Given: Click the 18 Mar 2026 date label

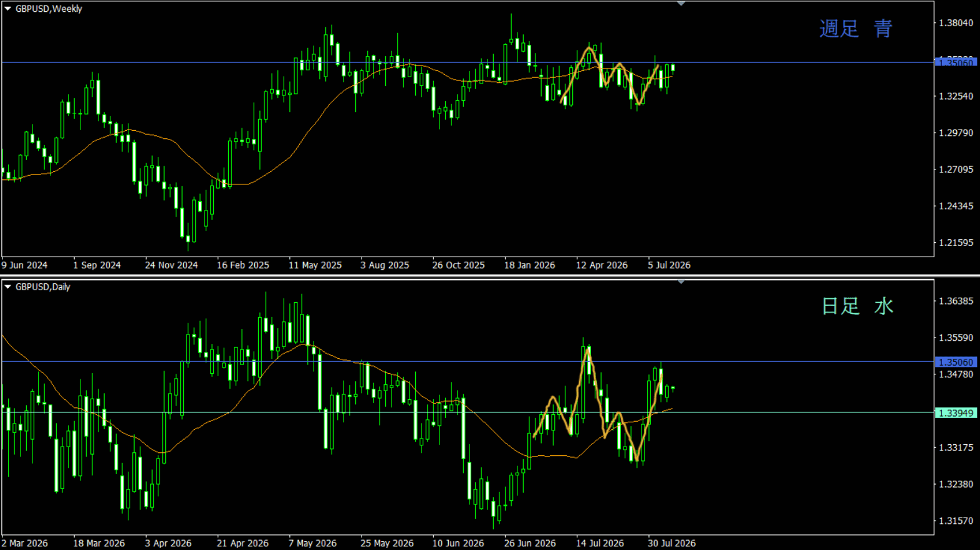Looking at the screenshot, I should point(99,543).
